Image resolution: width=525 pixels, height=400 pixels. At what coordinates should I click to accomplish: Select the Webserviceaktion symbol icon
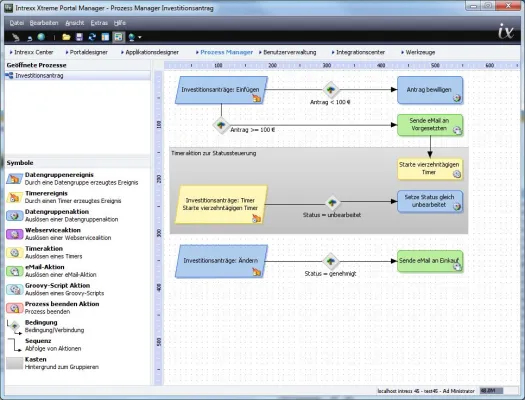point(14,234)
